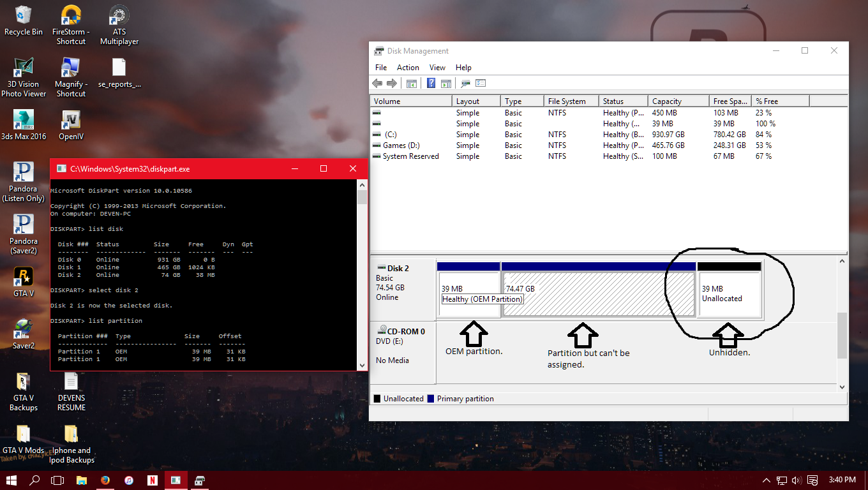
Task: Show hidden system tray icons
Action: click(x=766, y=480)
